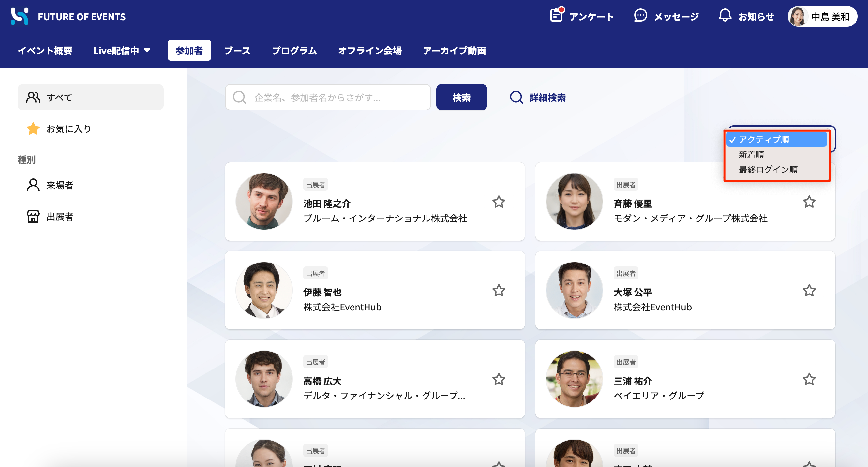This screenshot has height=467, width=868.
Task: Open the Live配信中 menu
Action: pyautogui.click(x=122, y=51)
